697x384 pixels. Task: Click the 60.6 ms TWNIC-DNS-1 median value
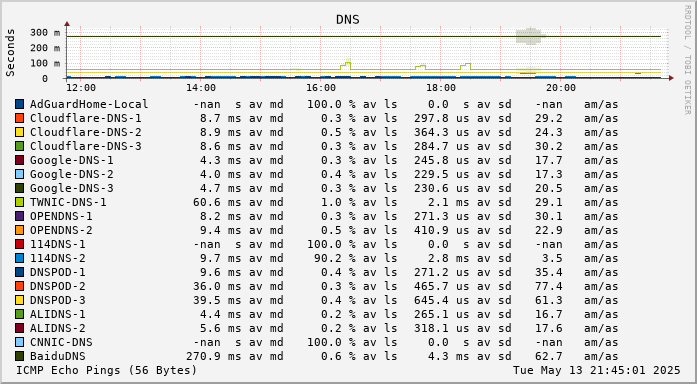pos(216,202)
